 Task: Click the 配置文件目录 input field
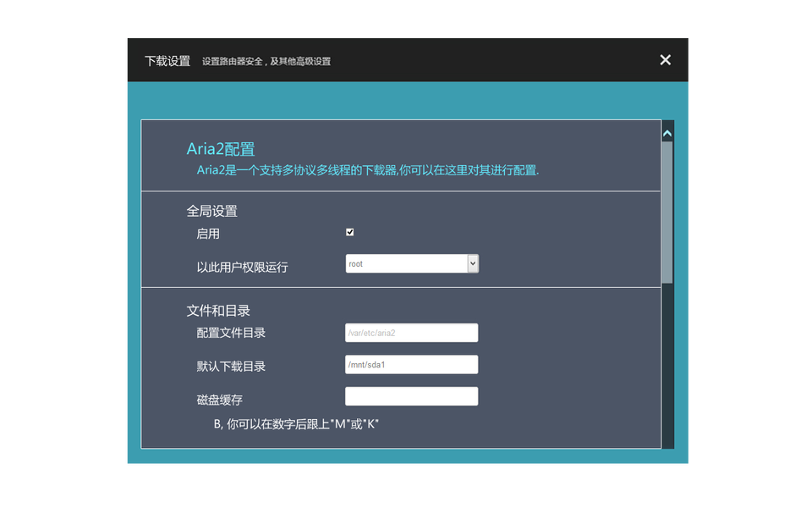411,333
